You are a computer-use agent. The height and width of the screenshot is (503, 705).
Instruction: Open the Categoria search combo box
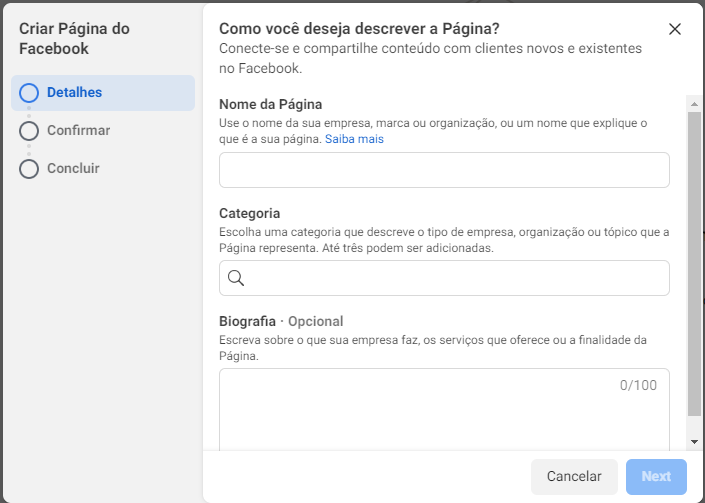444,278
